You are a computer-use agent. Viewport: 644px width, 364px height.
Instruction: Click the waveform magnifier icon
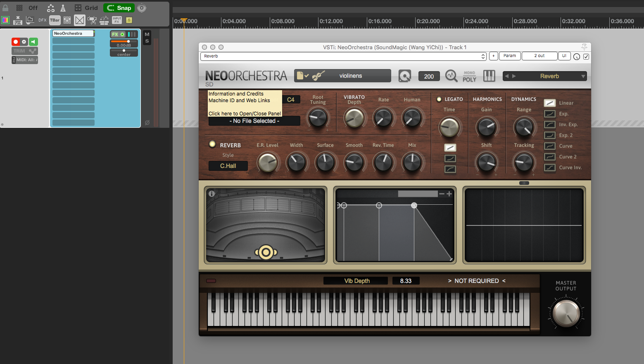451,76
